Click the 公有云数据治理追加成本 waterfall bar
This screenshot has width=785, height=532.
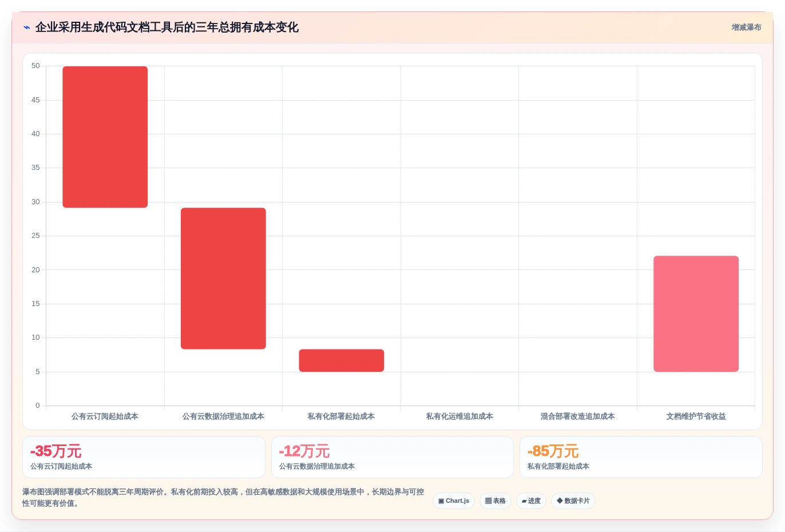pos(223,279)
